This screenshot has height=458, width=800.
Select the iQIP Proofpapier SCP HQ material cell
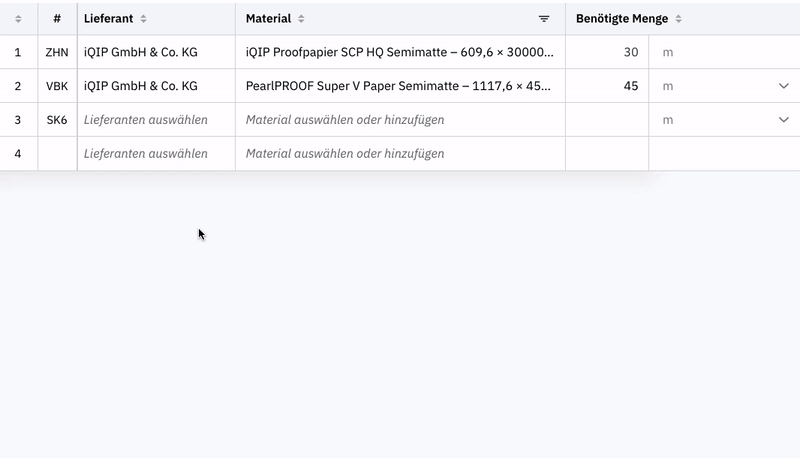coord(400,52)
